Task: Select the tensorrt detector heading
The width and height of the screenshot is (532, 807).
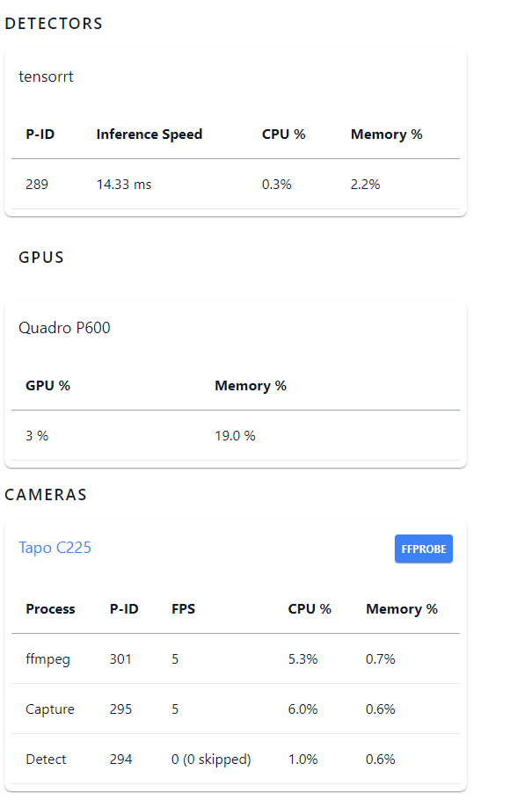Action: tap(45, 76)
